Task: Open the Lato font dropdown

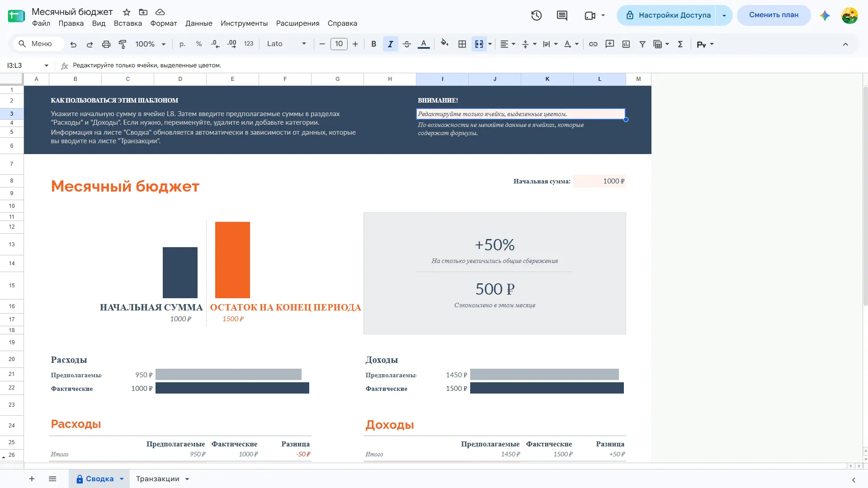Action: point(287,44)
